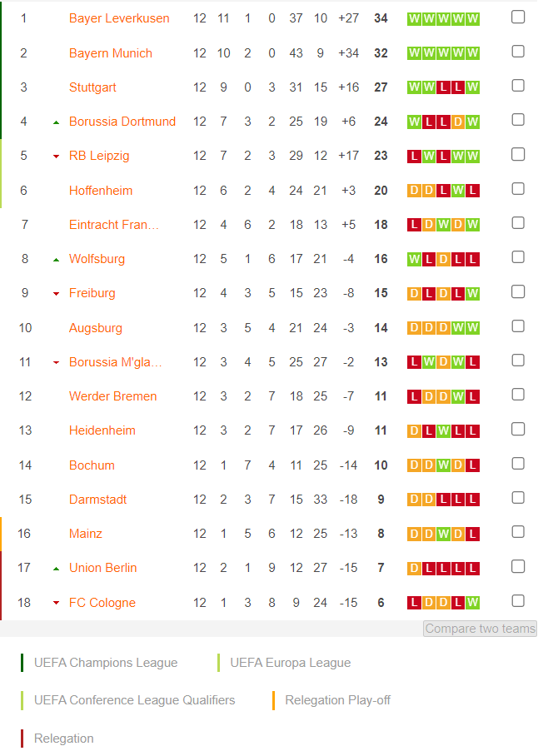Click Hoffenheim's first orange D form badge
Image resolution: width=548 pixels, height=756 pixels.
[x=414, y=191]
